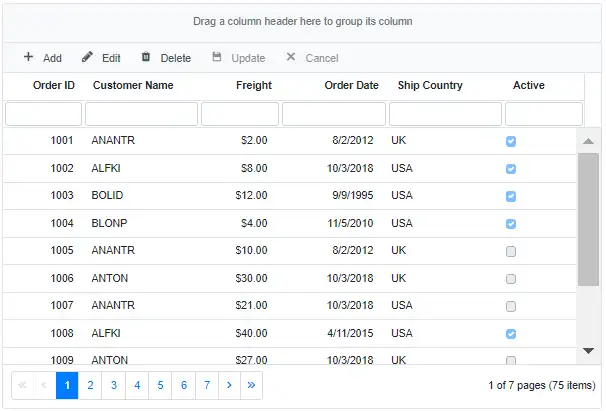Viewport: 606px width, 411px height.
Task: Go to page 3
Action: click(x=114, y=385)
